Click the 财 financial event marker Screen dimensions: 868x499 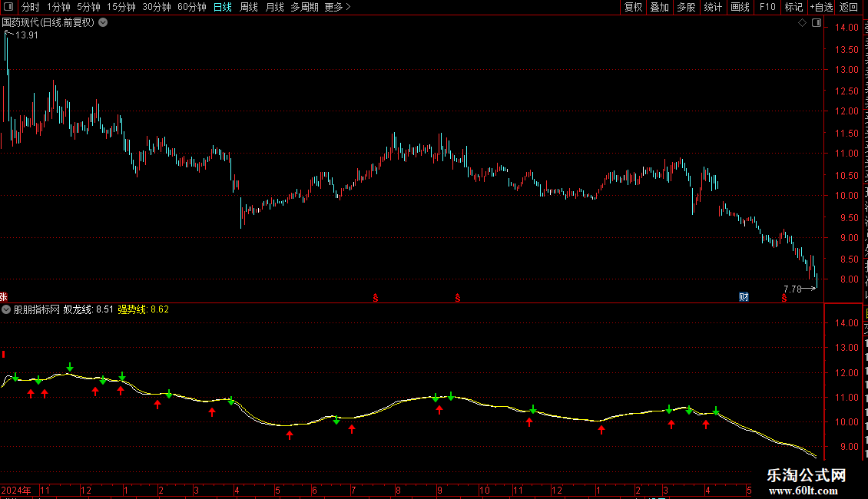pos(744,297)
